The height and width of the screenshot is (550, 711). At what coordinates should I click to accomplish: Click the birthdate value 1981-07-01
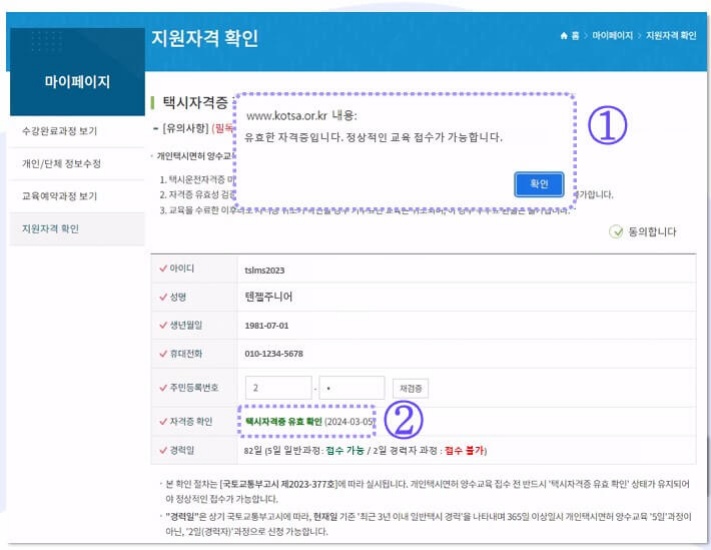tap(266, 326)
